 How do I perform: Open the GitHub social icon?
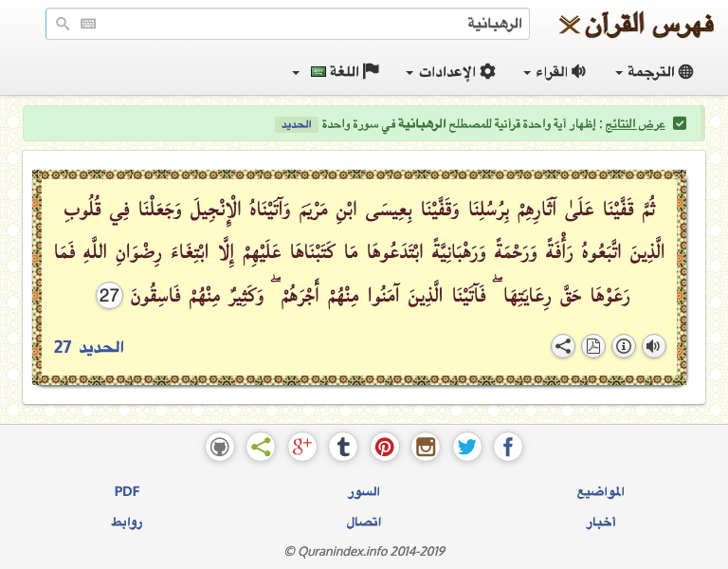click(x=219, y=447)
